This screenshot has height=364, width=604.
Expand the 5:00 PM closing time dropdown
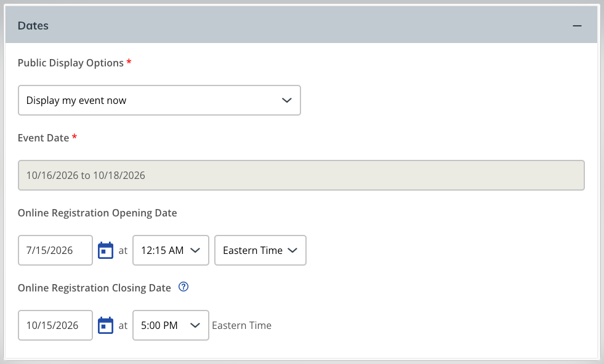point(171,325)
